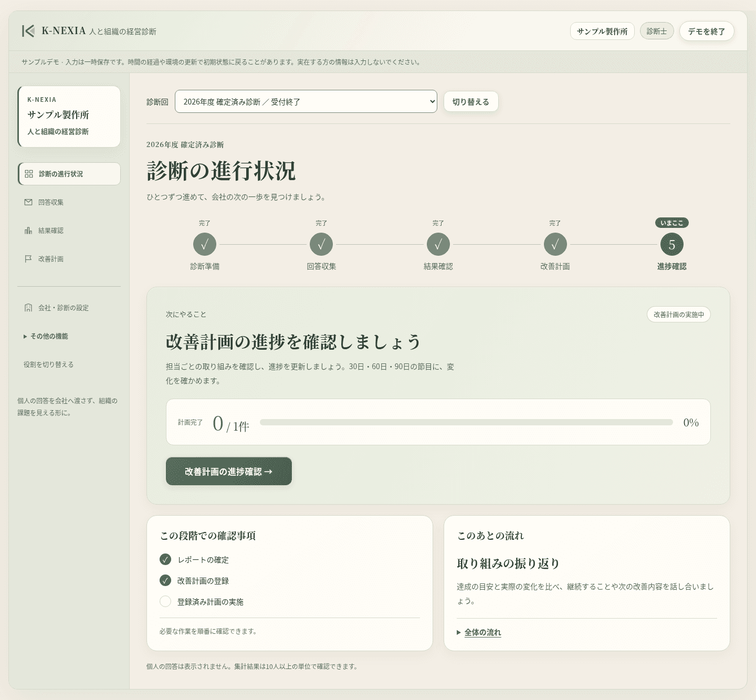Expand その他の機能 in the sidebar
Screen dimensions: 756x700
46,336
